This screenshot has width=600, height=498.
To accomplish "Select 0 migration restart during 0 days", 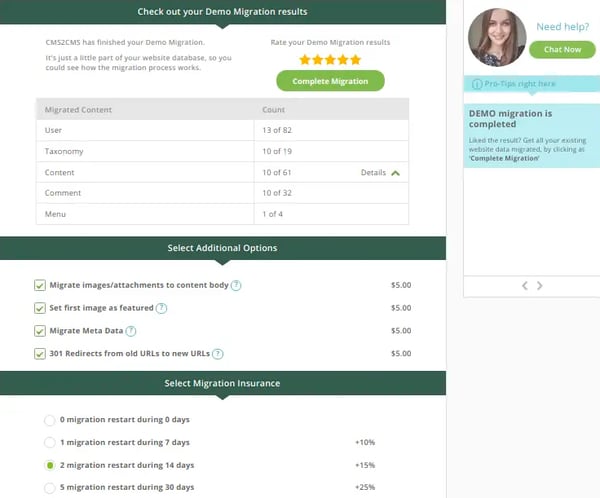I will pyautogui.click(x=50, y=420).
